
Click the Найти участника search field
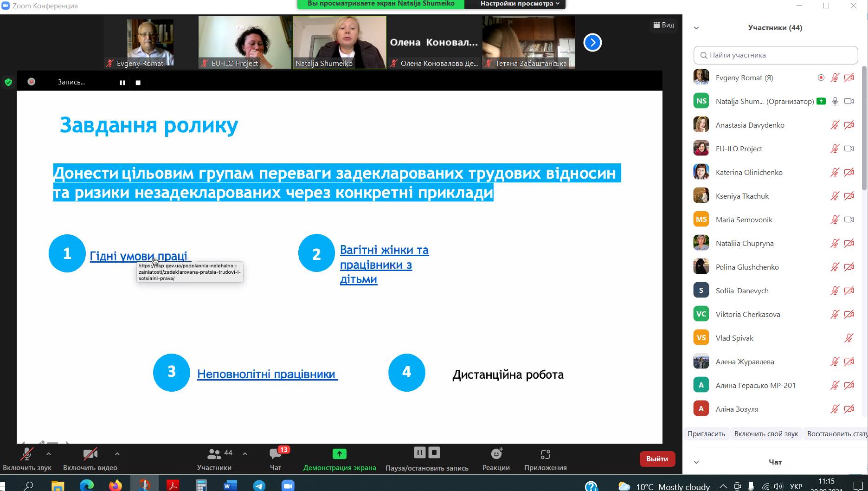click(776, 55)
